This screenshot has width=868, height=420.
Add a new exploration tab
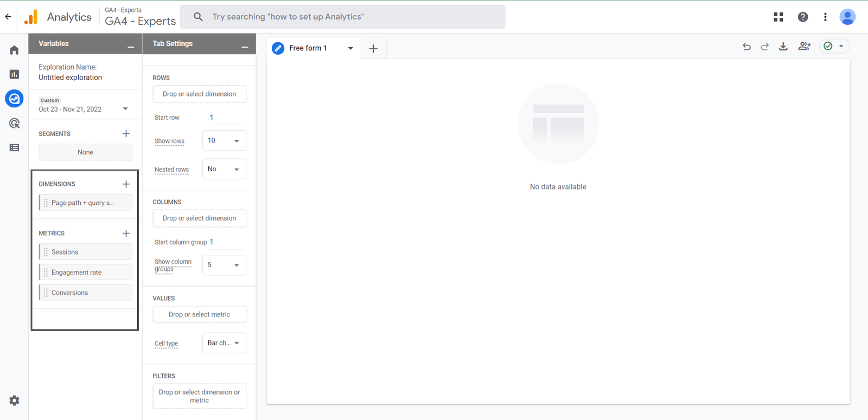click(373, 49)
